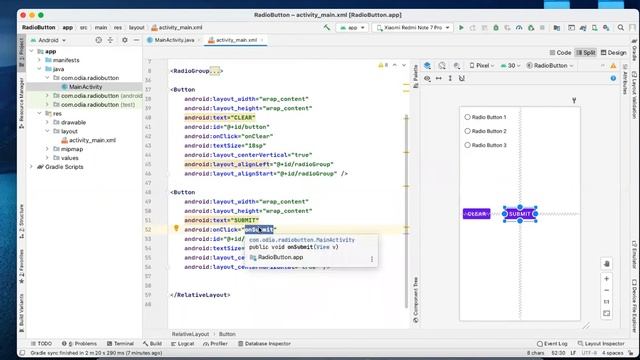Open the Android project view dropdown
This screenshot has height=360, width=640.
48,40
